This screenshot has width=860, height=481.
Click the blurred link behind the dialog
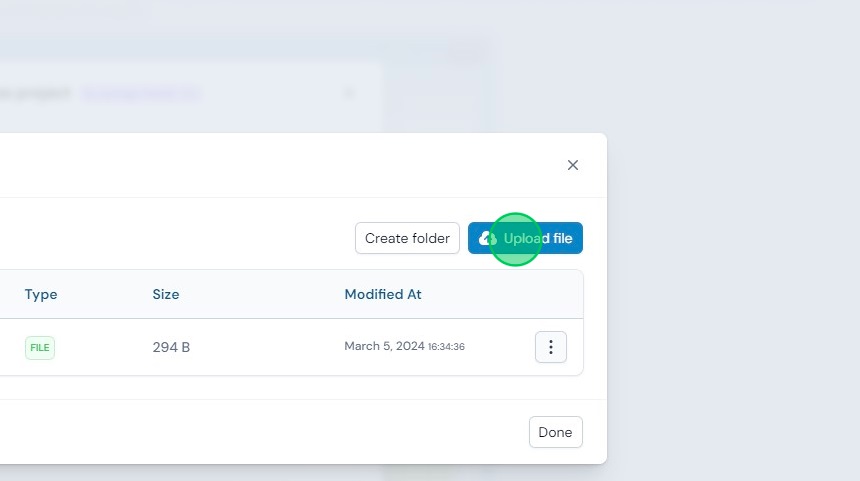pos(142,94)
